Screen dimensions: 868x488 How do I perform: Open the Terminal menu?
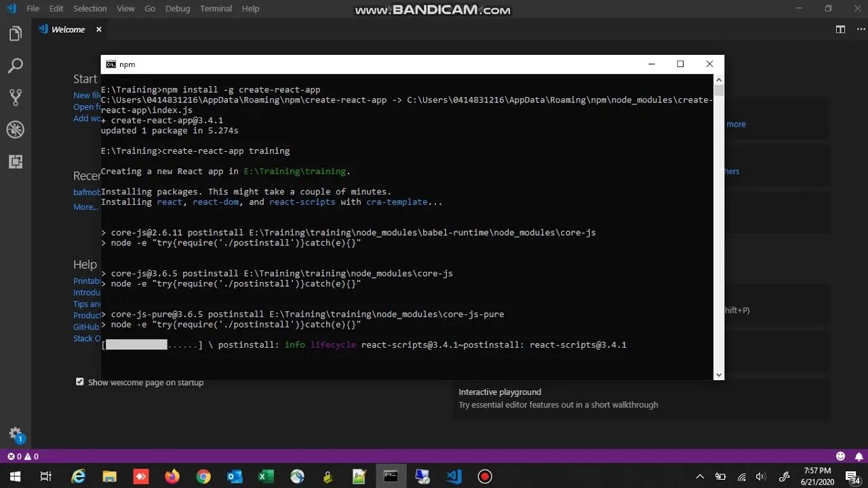[x=216, y=8]
